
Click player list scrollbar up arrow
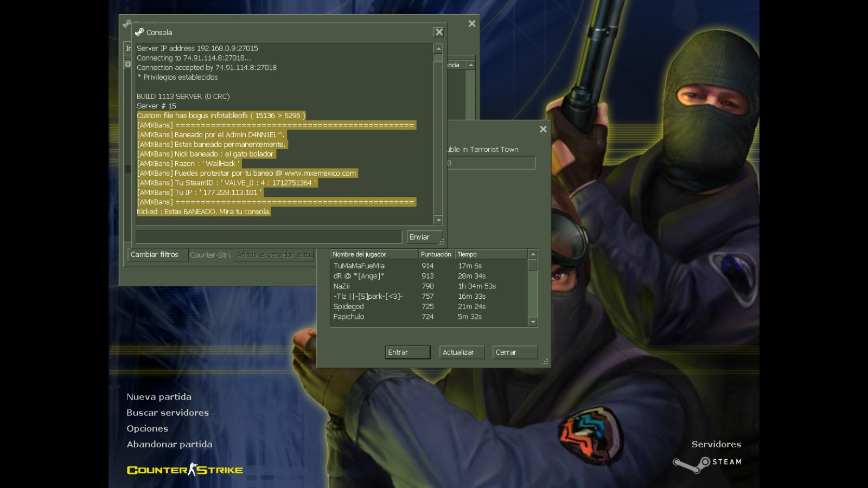coord(533,254)
